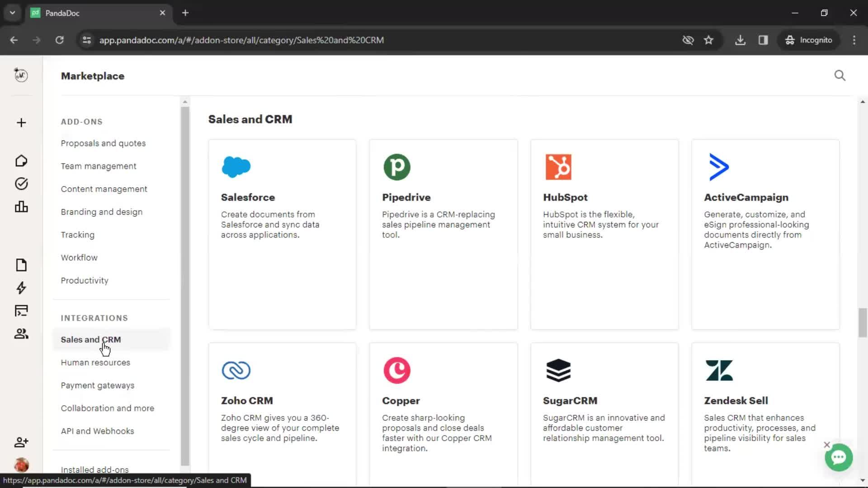Navigate to Human resources section
The image size is (868, 488).
coord(95,362)
